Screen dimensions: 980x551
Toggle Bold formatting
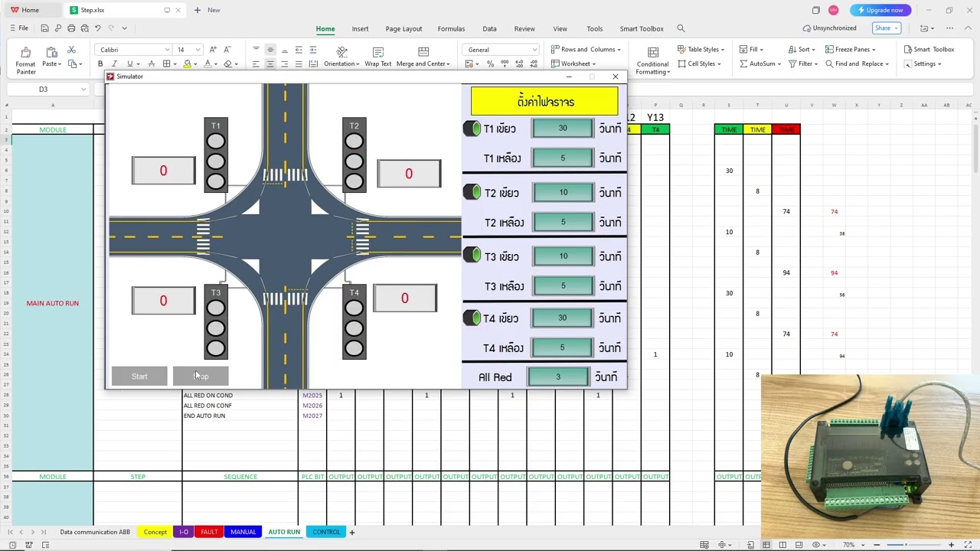click(x=100, y=64)
